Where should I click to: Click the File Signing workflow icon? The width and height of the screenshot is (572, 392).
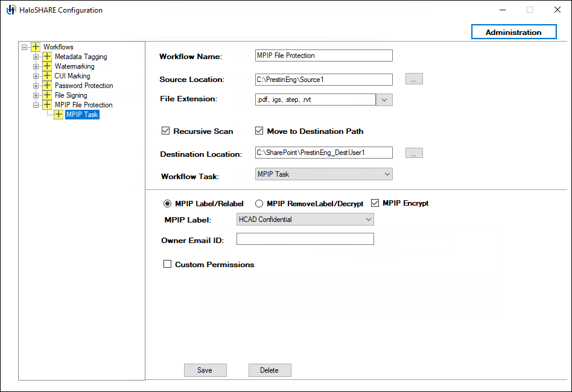47,95
